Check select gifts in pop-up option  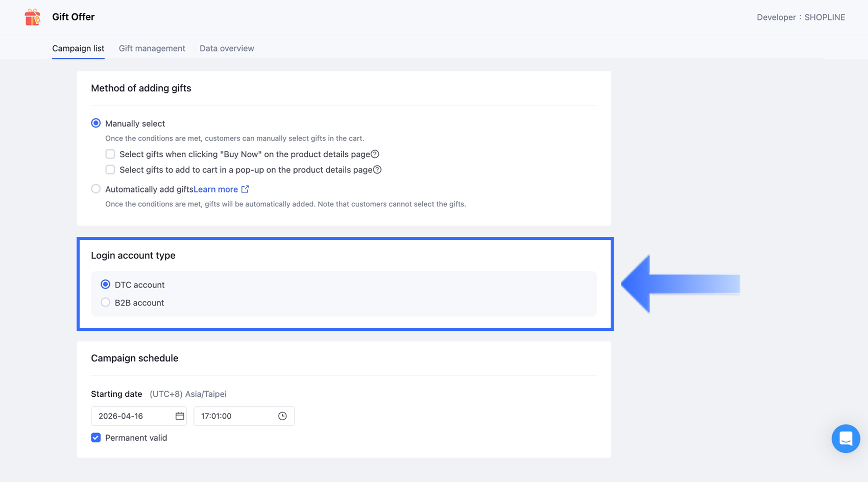tap(110, 170)
